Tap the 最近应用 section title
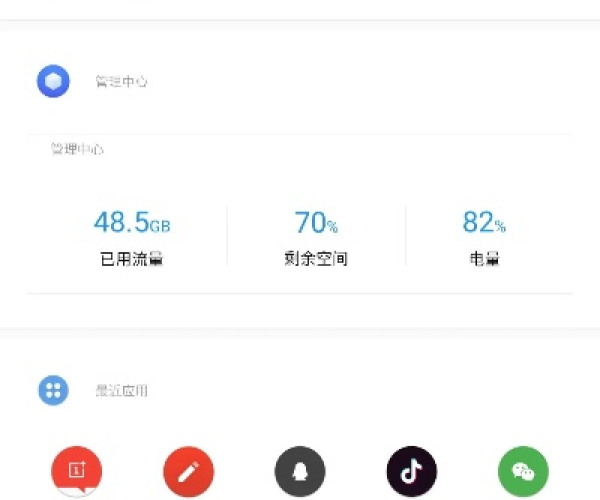 pos(121,391)
